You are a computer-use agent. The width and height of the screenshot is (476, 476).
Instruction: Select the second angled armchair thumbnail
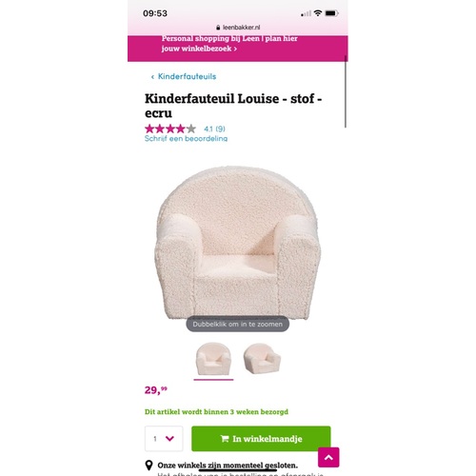point(262,358)
